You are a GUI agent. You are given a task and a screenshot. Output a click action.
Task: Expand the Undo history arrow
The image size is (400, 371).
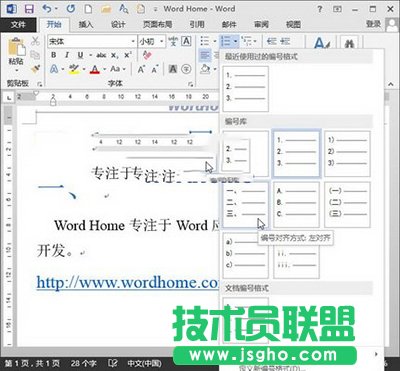(x=56, y=9)
